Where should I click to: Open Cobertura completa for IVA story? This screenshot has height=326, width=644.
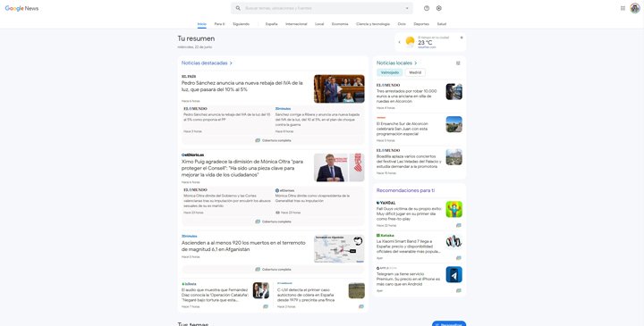click(x=273, y=140)
